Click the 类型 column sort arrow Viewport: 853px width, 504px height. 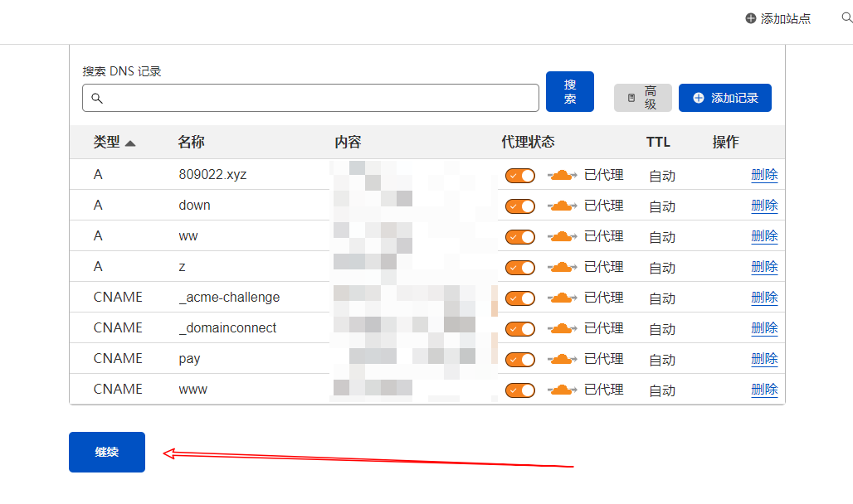[x=130, y=142]
